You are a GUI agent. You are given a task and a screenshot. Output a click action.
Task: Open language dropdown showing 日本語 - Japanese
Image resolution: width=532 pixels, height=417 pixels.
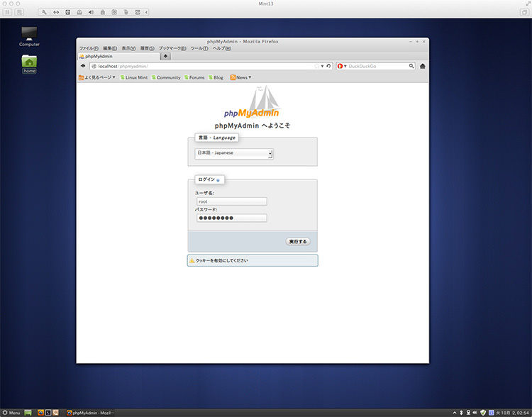click(234, 154)
